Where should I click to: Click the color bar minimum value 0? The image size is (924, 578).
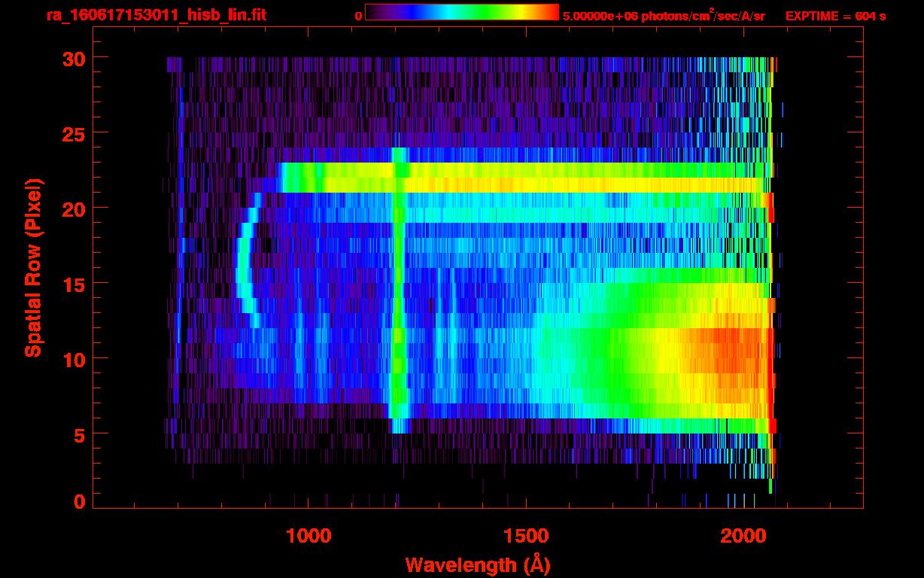pyautogui.click(x=359, y=16)
